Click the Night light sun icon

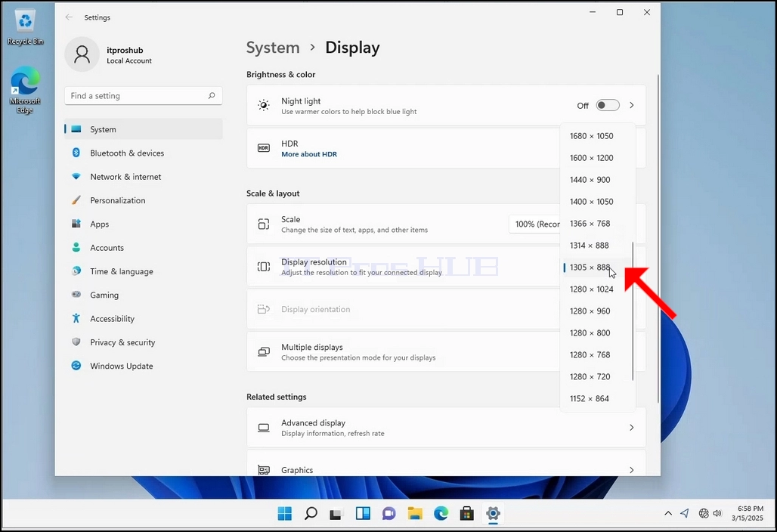point(264,105)
